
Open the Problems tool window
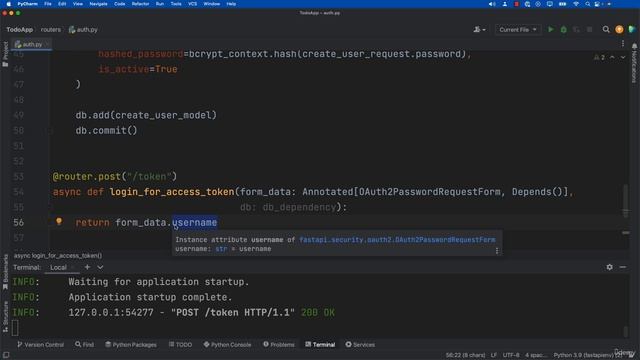pos(279,345)
